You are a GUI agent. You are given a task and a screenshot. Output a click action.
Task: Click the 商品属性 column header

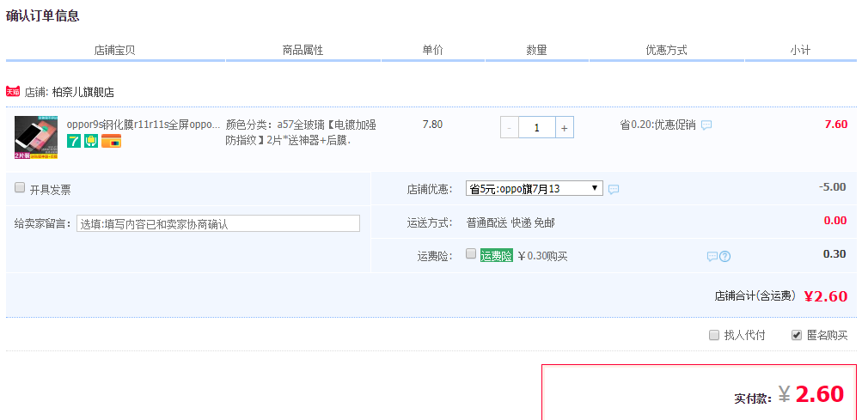[303, 51]
